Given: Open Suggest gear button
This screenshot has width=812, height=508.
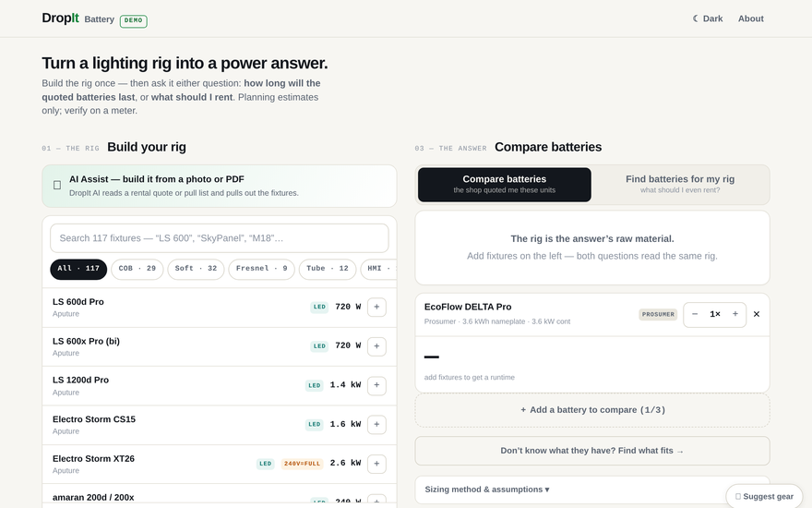Looking at the screenshot, I should [764, 496].
